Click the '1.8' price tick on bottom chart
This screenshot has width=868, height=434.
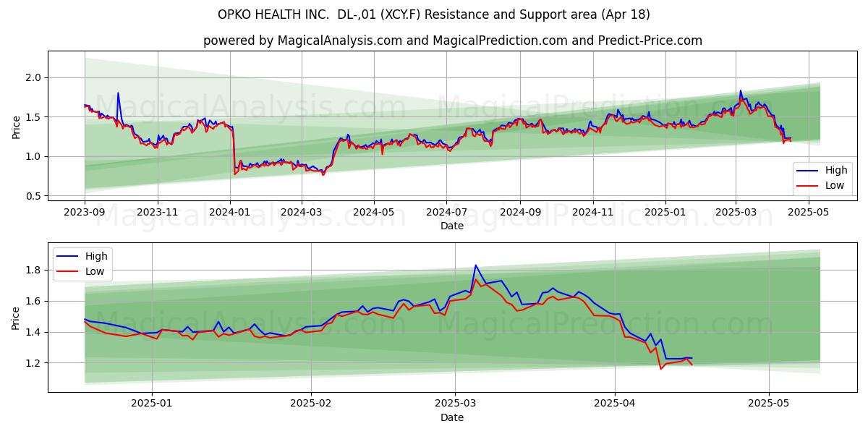(35, 271)
